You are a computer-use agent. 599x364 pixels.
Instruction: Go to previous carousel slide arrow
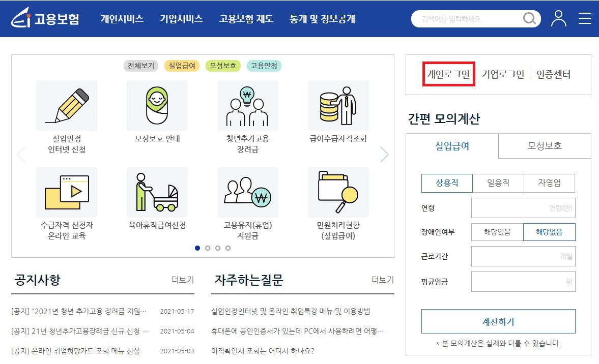pos(21,154)
